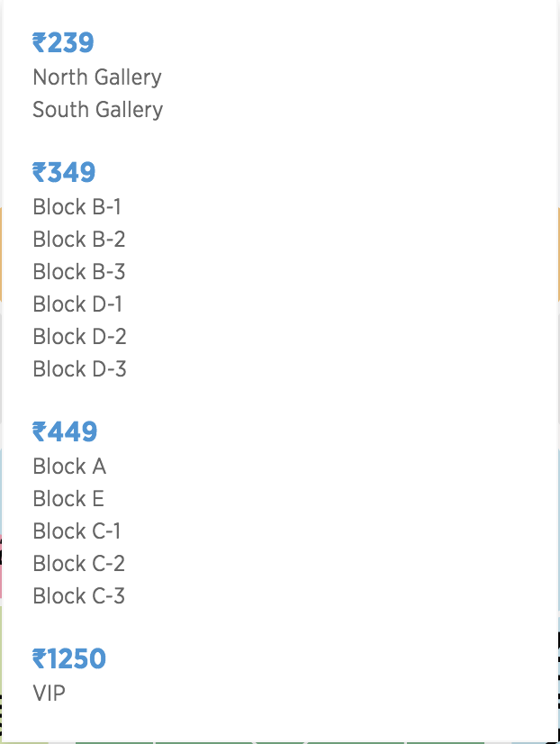Choose South Gallery from the list
Image resolution: width=560 pixels, height=744 pixels.
(x=97, y=110)
